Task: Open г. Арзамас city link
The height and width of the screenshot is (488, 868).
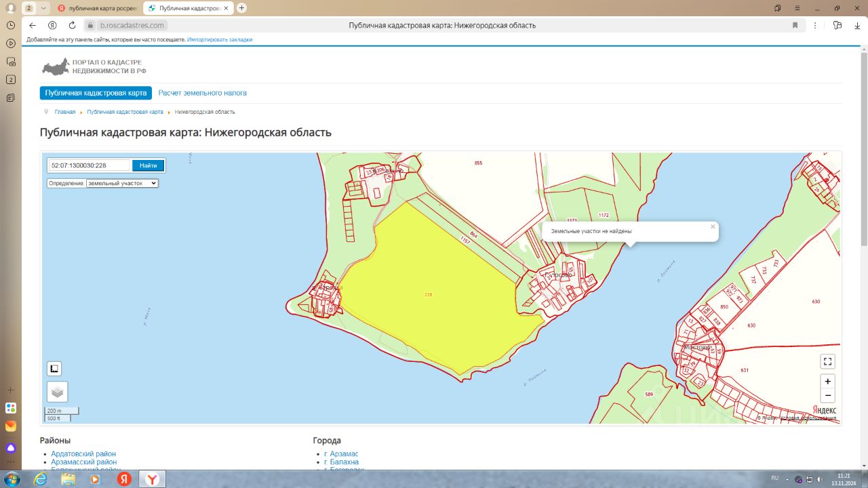Action: pos(341,454)
